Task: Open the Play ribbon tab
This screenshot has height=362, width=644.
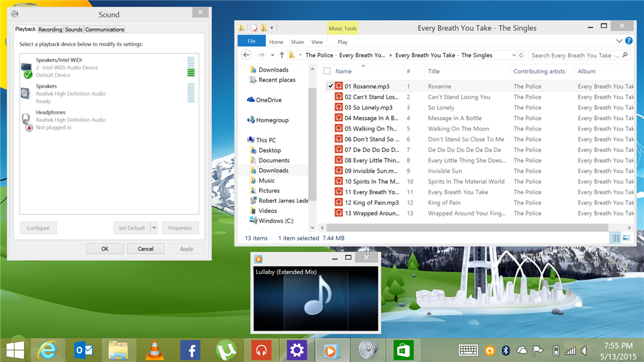Action: point(343,42)
